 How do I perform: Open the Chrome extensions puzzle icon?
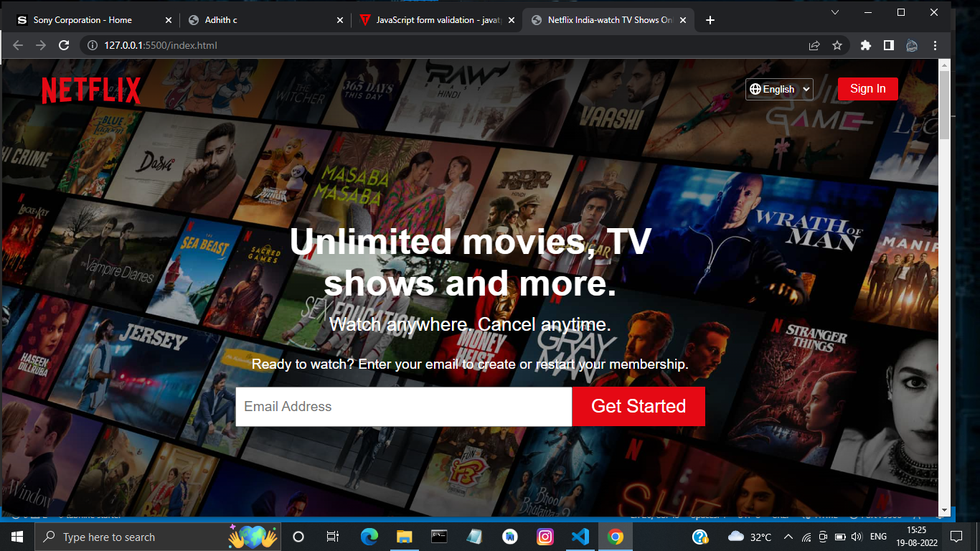[x=865, y=45]
